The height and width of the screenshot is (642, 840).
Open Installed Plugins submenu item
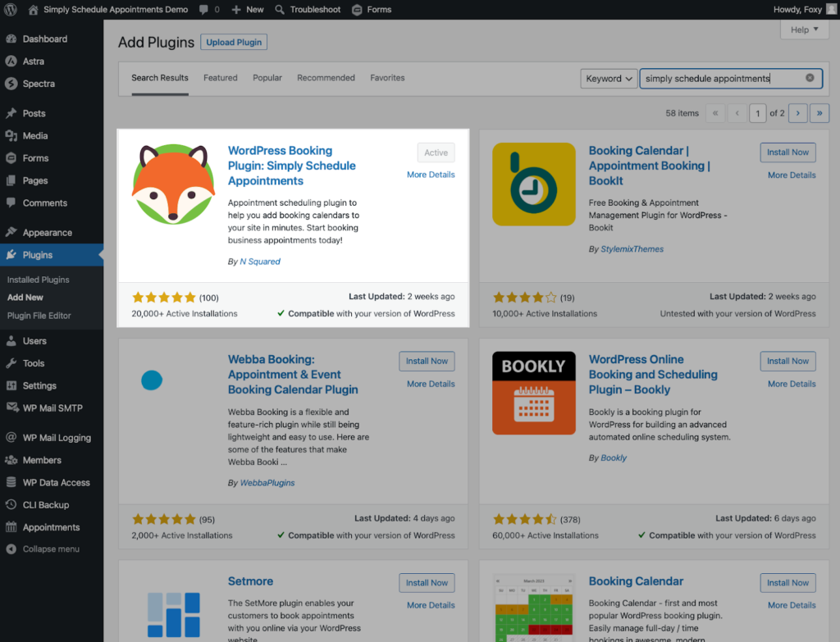click(38, 280)
